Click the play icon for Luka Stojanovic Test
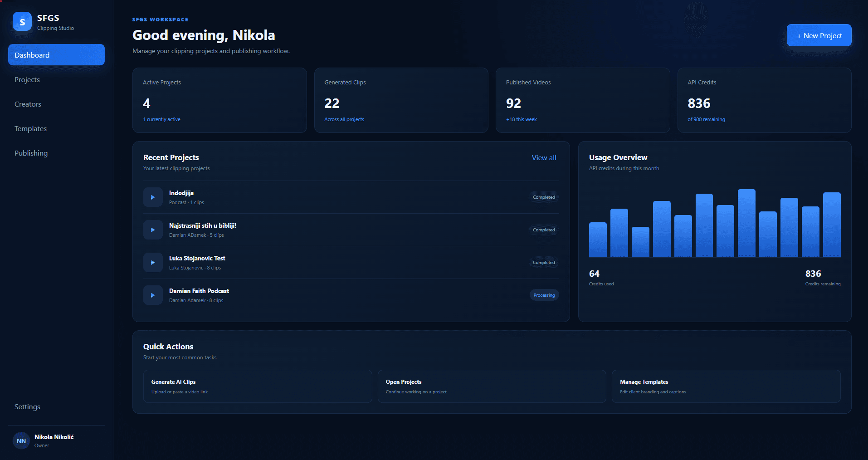 (x=153, y=263)
